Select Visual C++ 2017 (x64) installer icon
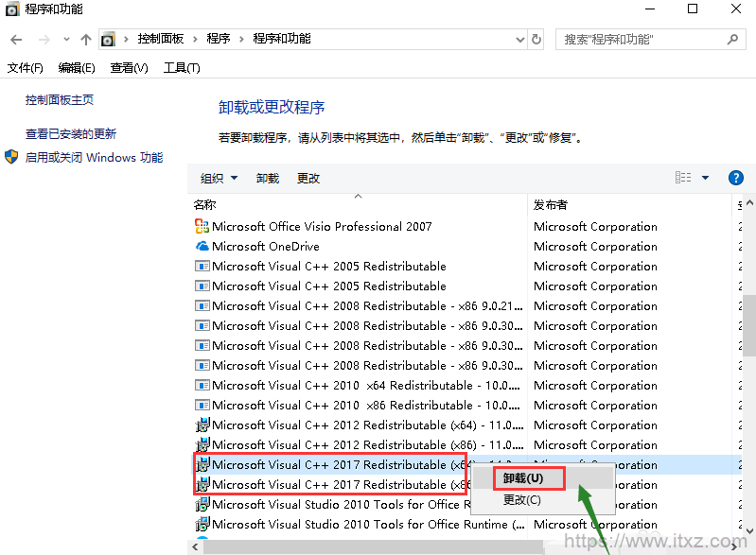The height and width of the screenshot is (555, 756). coord(202,464)
